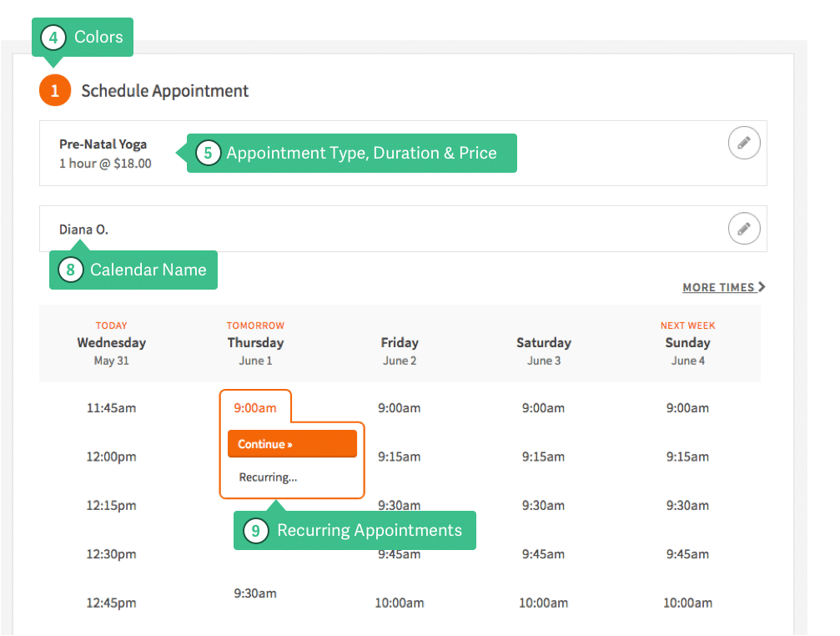Image resolution: width=840 pixels, height=636 pixels.
Task: Click the Thursday June 1 column header
Action: [255, 343]
